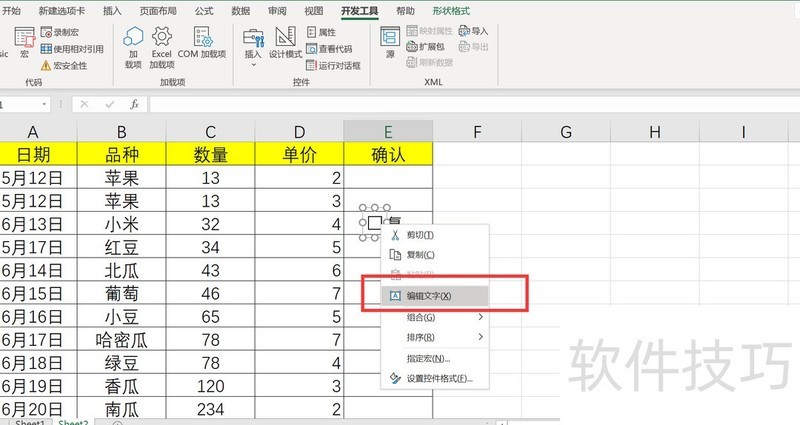Screen dimensions: 800x425
Task: Click cell containing 葡萄
Action: pyautogui.click(x=121, y=293)
